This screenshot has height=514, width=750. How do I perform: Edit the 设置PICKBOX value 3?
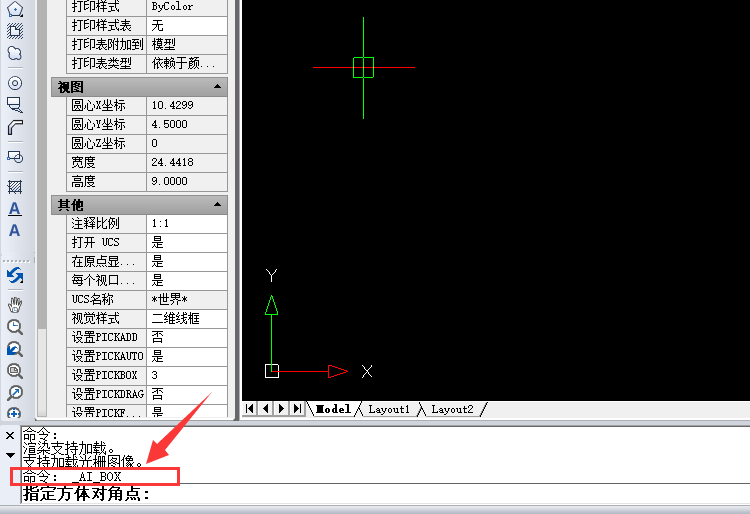187,375
